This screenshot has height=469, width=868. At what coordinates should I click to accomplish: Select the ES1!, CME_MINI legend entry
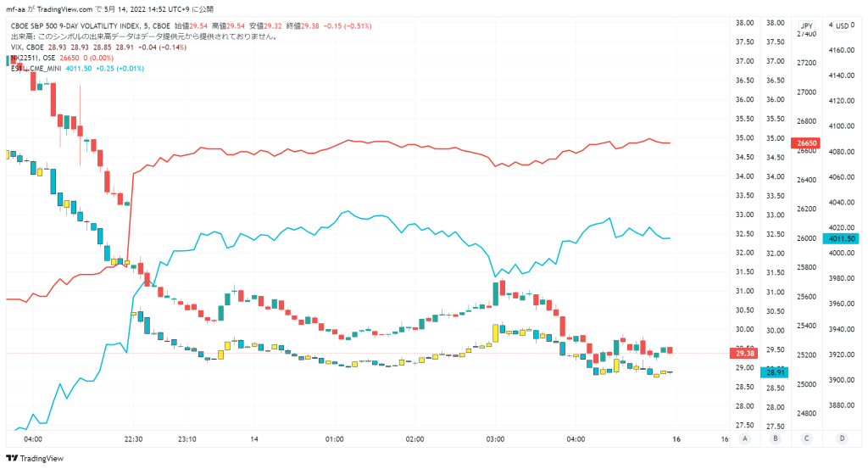click(36, 69)
